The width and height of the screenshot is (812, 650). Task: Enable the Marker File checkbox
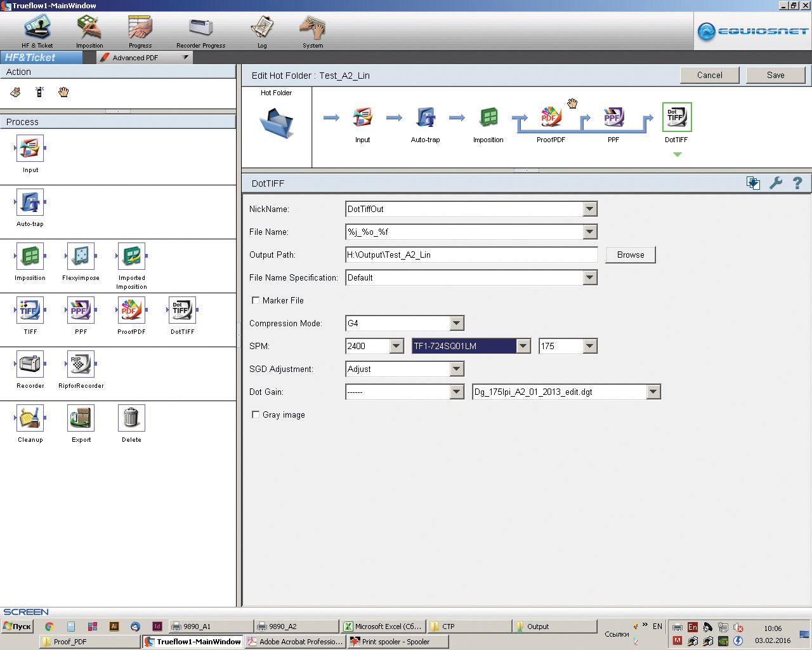[256, 300]
